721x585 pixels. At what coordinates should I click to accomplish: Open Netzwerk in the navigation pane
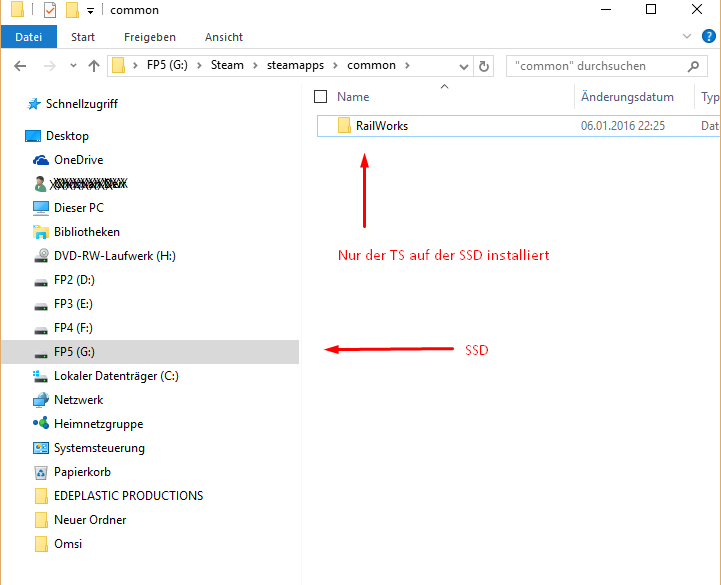[x=79, y=400]
